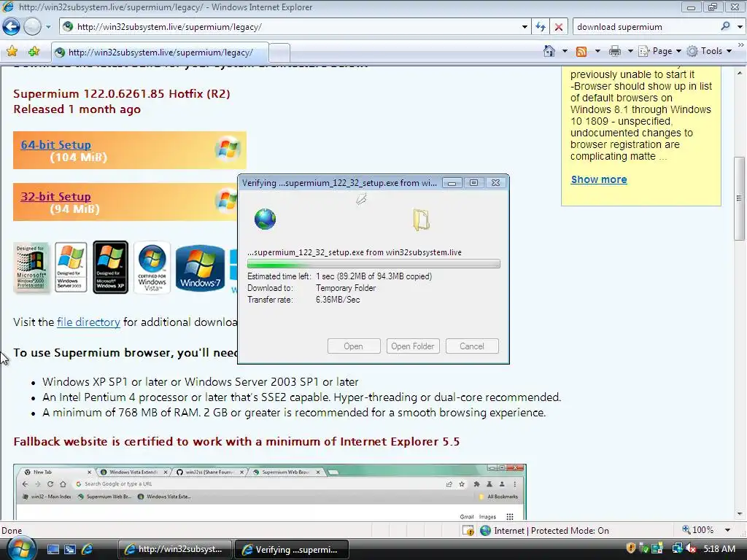Launch Internet Explorer from quick launch
Viewport: 747px width, 560px height.
(87, 550)
